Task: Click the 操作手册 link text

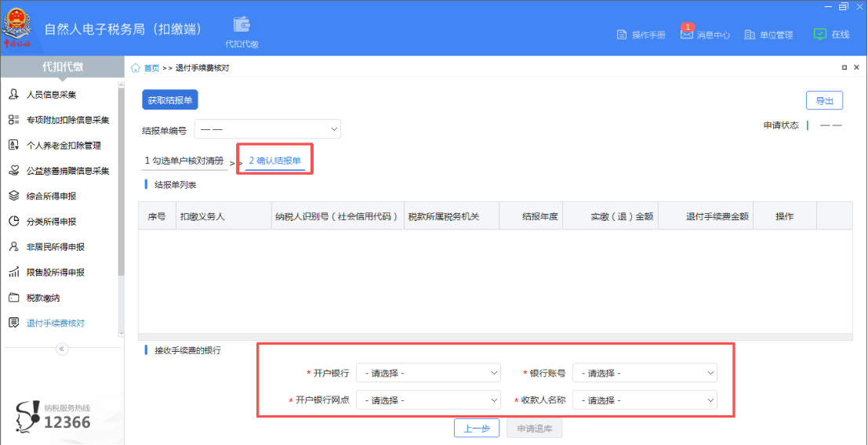Action: coord(648,34)
